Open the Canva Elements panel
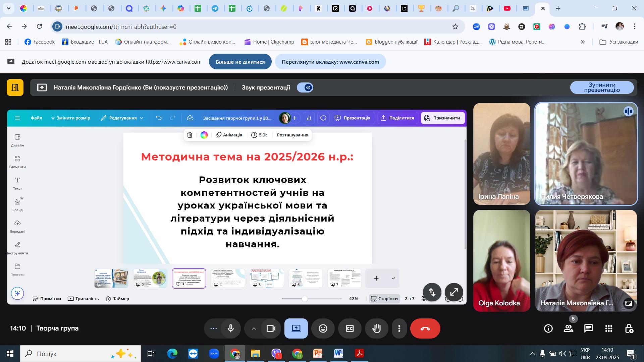The width and height of the screenshot is (644, 362). click(x=17, y=161)
